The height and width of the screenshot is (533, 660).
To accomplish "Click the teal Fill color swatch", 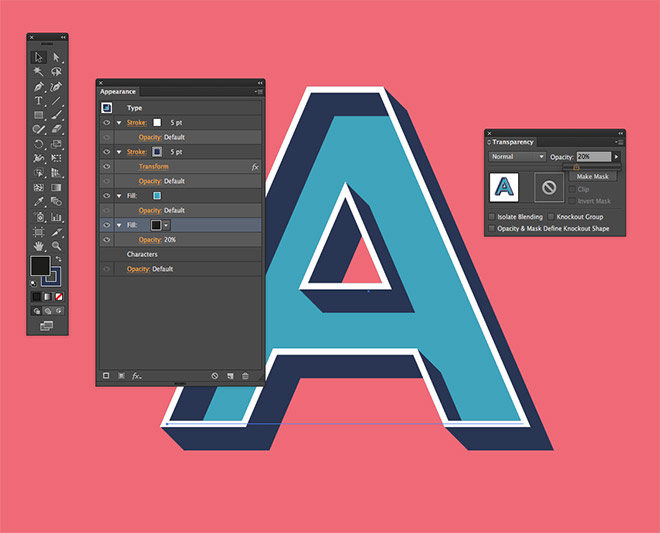I will pyautogui.click(x=157, y=196).
